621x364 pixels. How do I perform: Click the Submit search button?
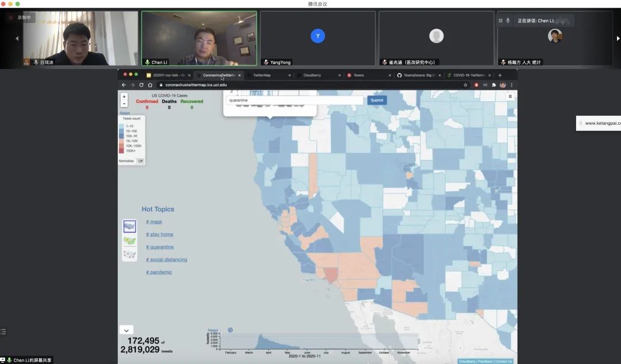click(377, 100)
